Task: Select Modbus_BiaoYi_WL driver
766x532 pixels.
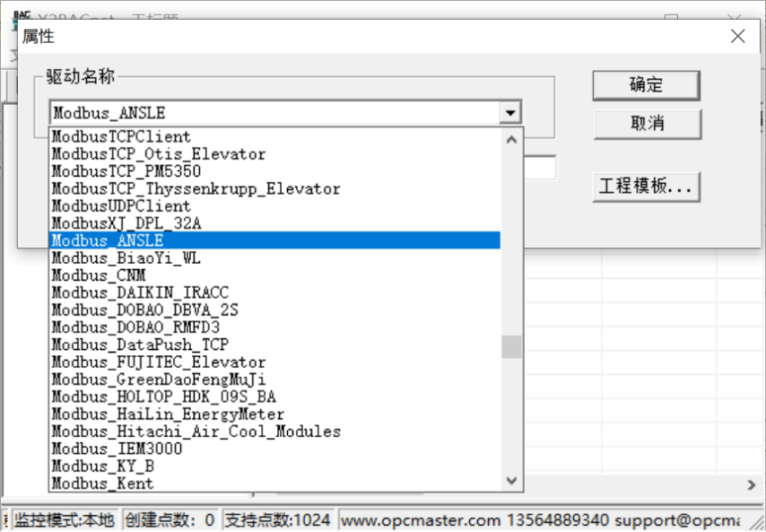Action: (275, 258)
